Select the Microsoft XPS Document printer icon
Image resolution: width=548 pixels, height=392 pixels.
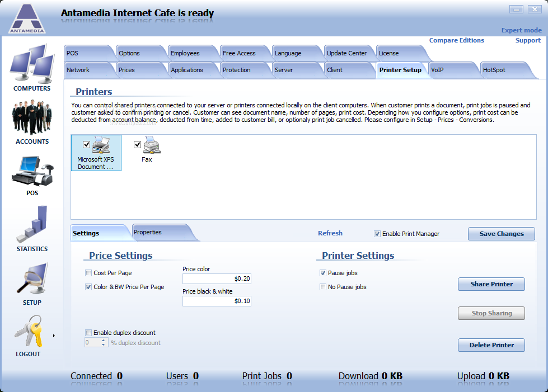click(101, 145)
